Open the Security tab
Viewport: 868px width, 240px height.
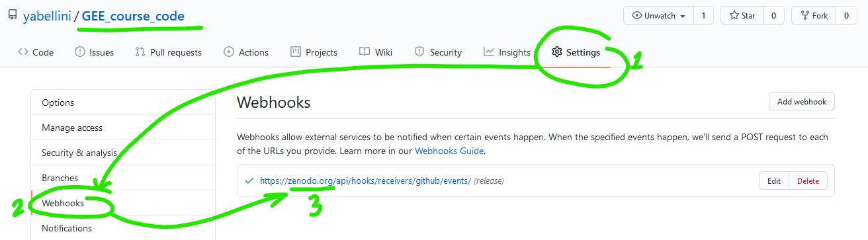(x=438, y=52)
